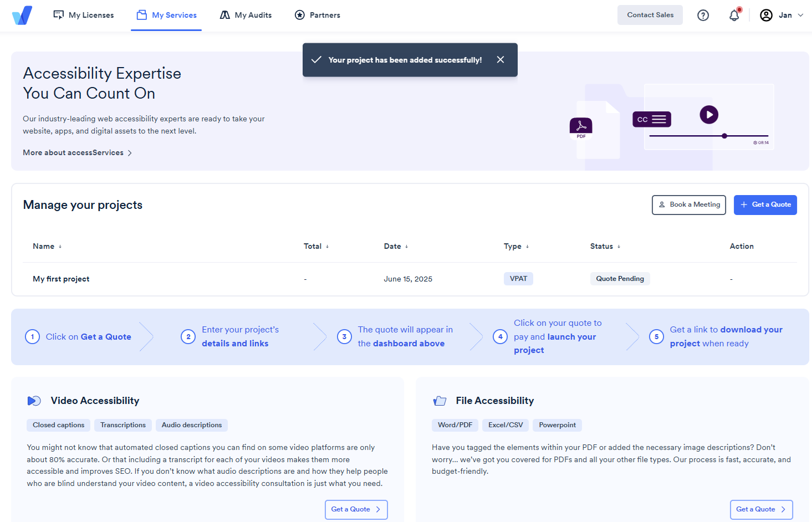Screen dimensions: 812x522
Task: Click the Manage your projects heading
Action: pyautogui.click(x=83, y=205)
